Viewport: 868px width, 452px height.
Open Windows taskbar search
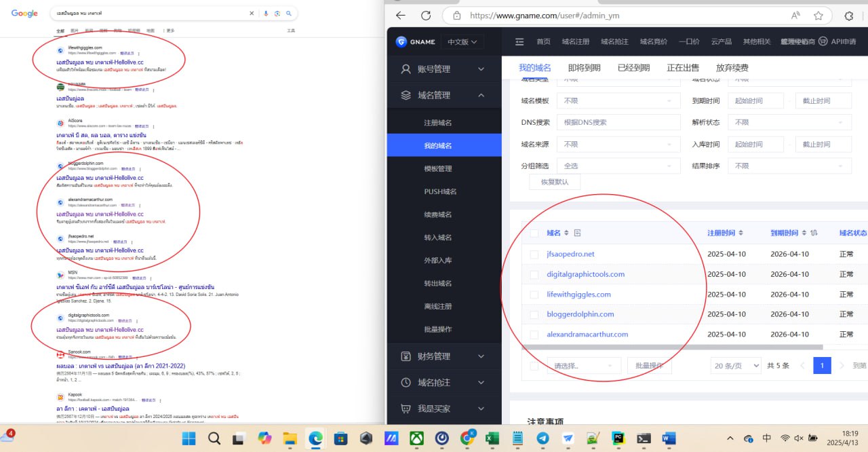click(214, 438)
